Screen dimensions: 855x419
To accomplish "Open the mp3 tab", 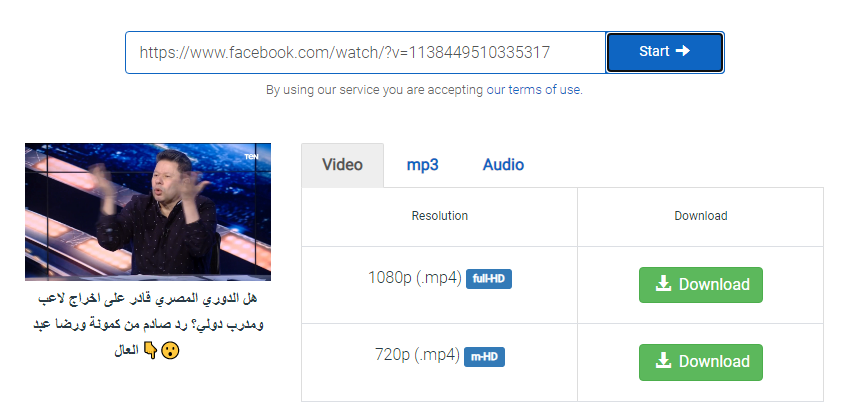I will pyautogui.click(x=422, y=165).
